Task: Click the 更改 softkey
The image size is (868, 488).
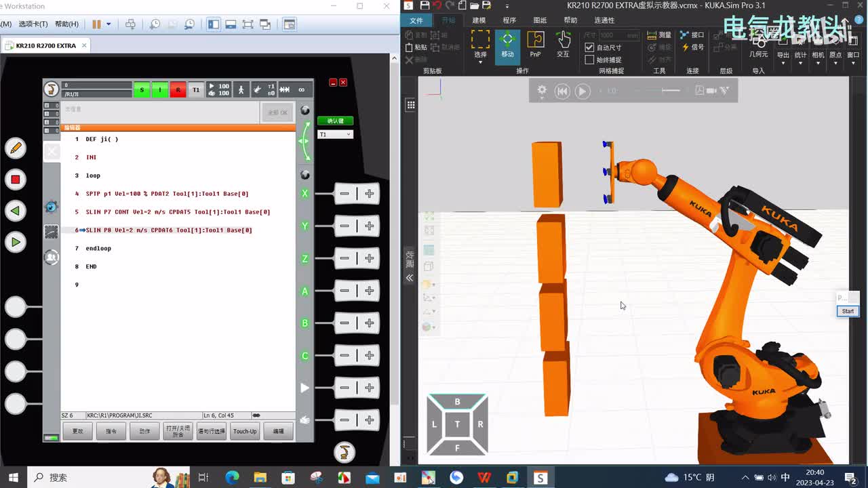Action: point(78,431)
